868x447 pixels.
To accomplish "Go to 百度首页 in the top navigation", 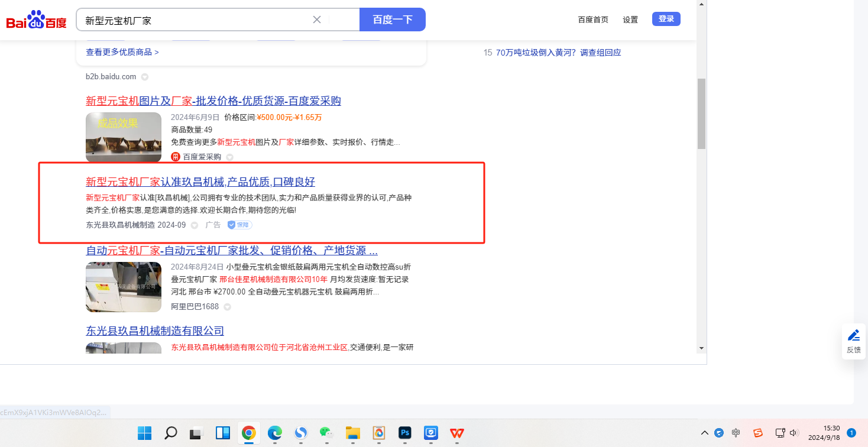I will pos(593,20).
